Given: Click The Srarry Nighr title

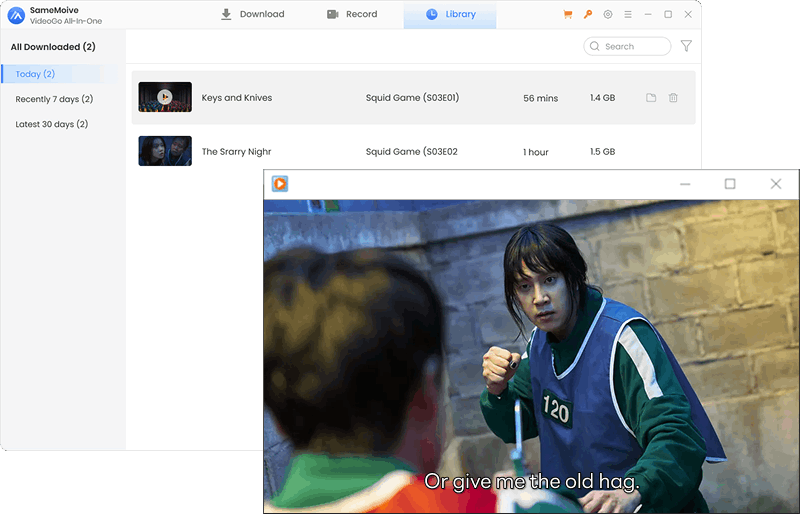Looking at the screenshot, I should (x=236, y=152).
